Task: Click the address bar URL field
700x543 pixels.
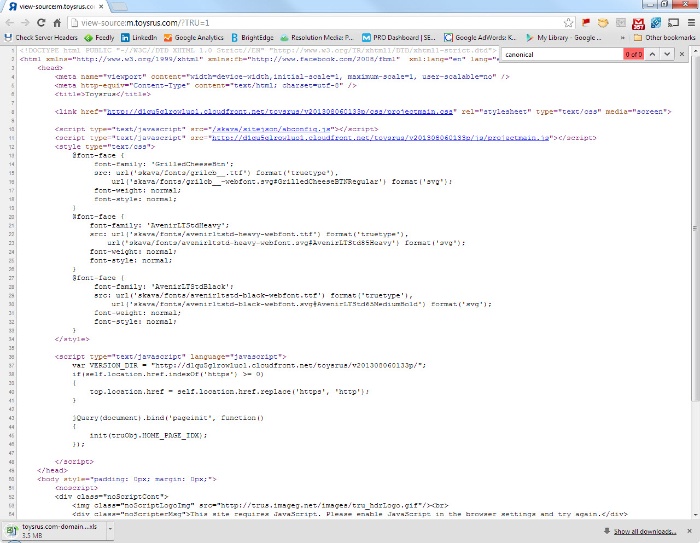Action: 300,21
